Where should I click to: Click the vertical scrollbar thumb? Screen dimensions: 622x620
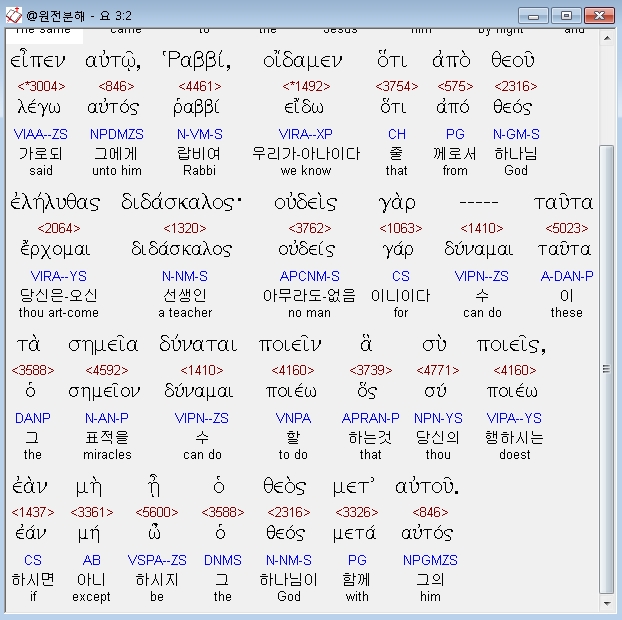point(607,370)
